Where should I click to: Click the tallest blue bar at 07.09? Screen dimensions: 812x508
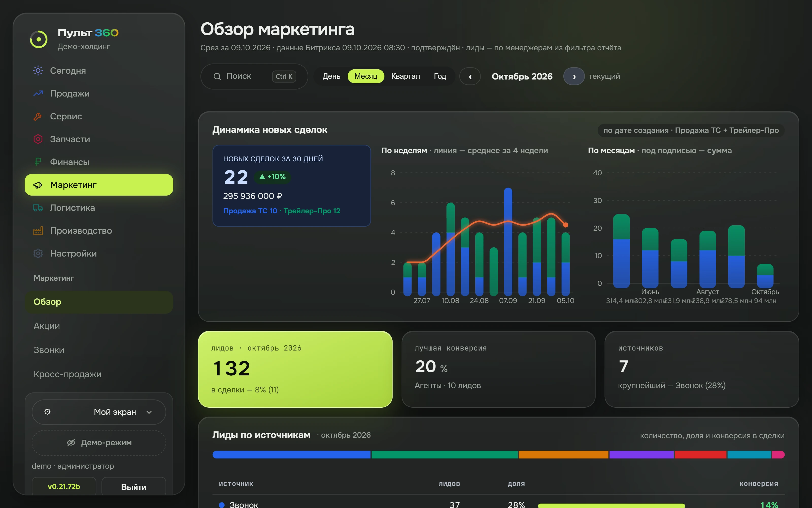click(x=508, y=241)
